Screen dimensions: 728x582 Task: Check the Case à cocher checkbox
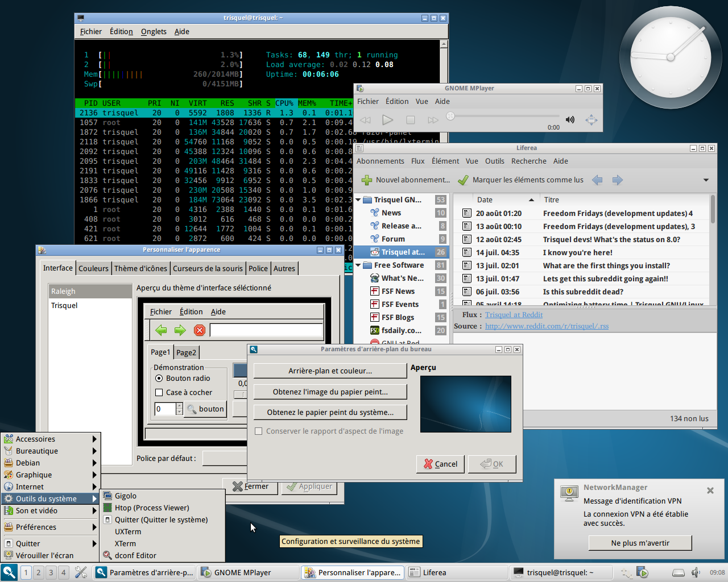tap(159, 392)
